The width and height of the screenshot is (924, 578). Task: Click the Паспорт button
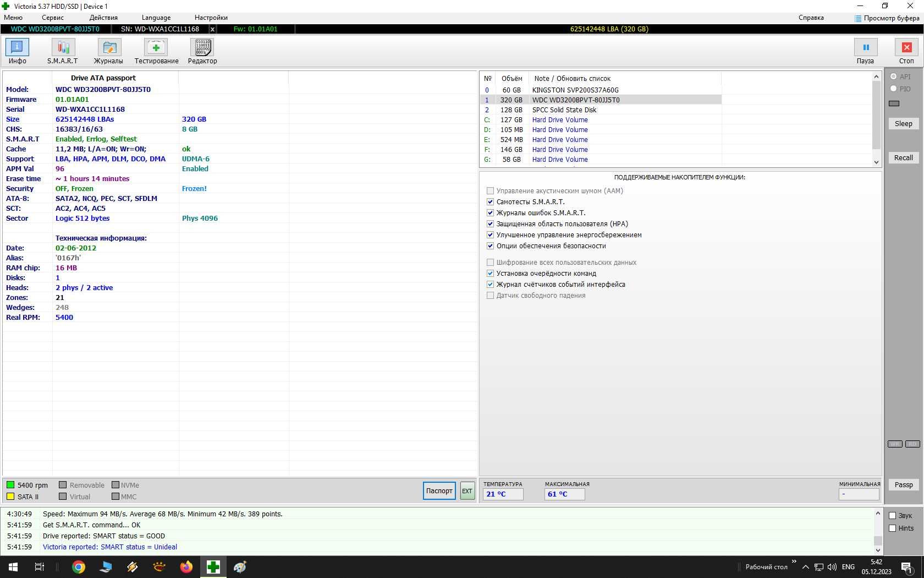tap(439, 491)
